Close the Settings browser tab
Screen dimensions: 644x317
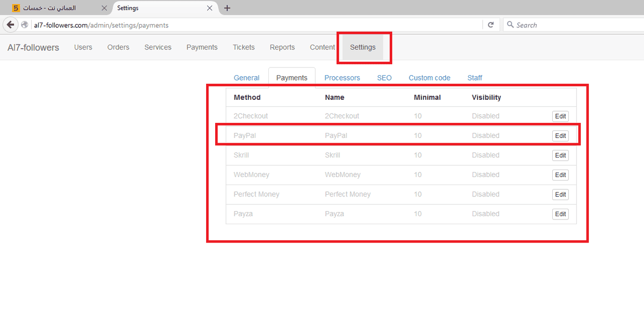[211, 8]
